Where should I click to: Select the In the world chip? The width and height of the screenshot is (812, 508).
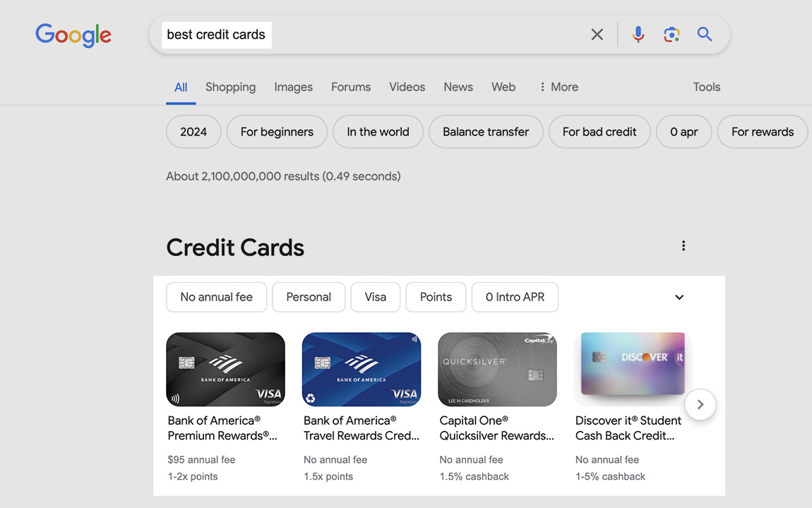pyautogui.click(x=378, y=132)
